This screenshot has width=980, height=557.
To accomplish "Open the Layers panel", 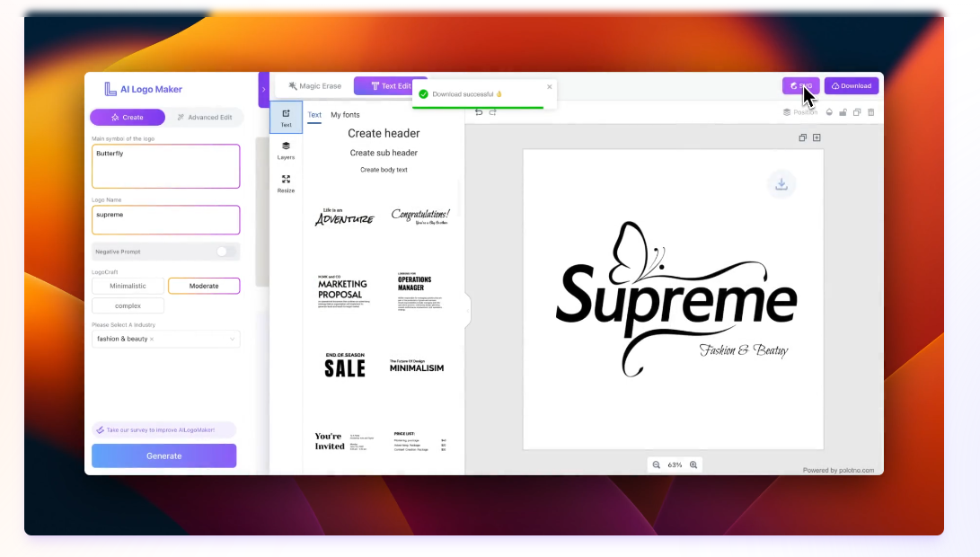I will 287,150.
